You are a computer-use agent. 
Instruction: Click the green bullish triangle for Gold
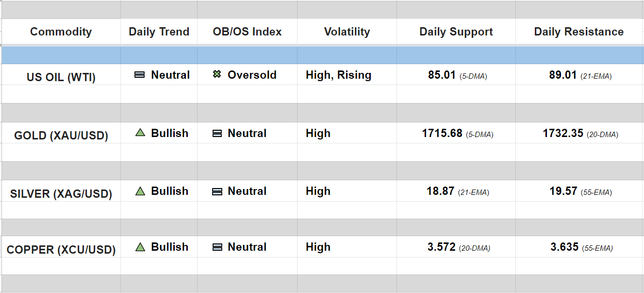(140, 133)
